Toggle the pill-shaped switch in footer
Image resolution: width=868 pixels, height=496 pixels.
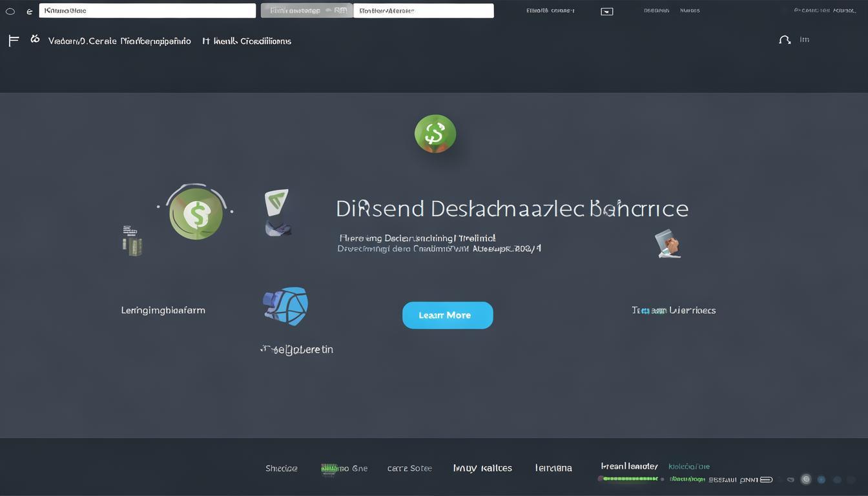pyautogui.click(x=766, y=480)
